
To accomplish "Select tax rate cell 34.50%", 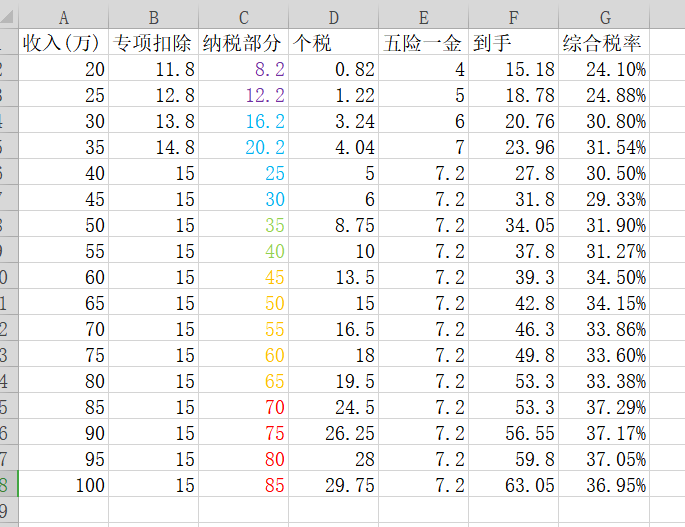I will pos(604,276).
